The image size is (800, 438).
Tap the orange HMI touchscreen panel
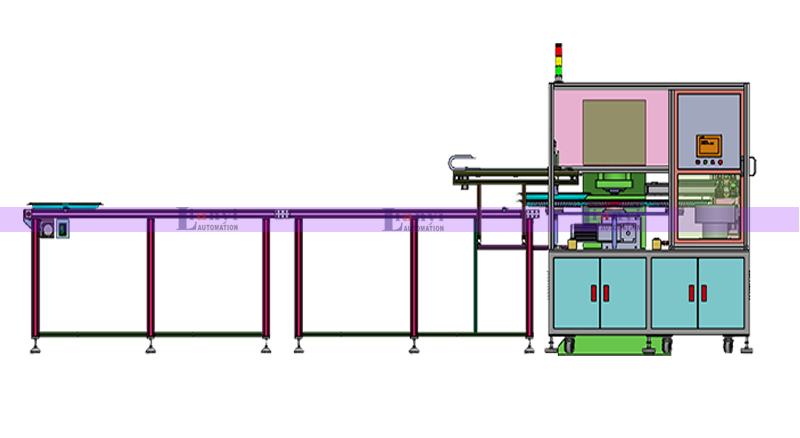(x=709, y=145)
